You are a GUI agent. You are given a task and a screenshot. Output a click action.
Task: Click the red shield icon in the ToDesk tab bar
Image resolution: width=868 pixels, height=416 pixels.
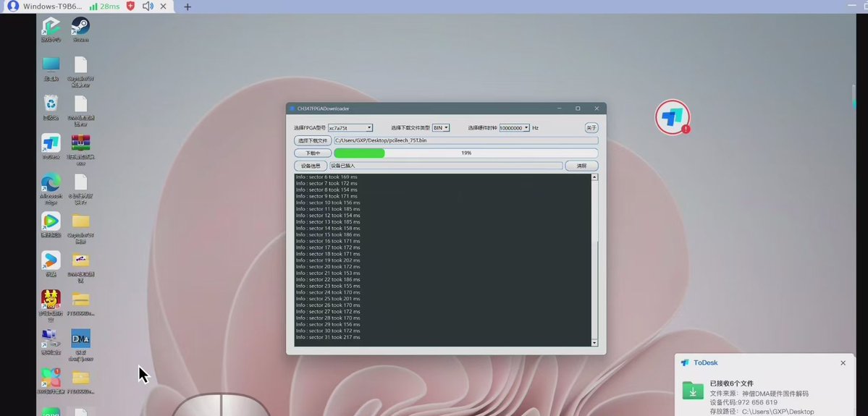click(130, 6)
